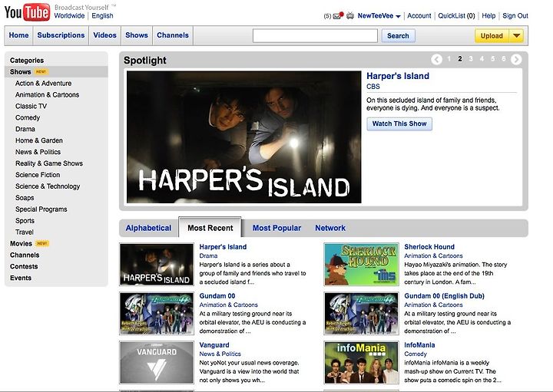
Task: Select Special Programs category
Action: [41, 209]
